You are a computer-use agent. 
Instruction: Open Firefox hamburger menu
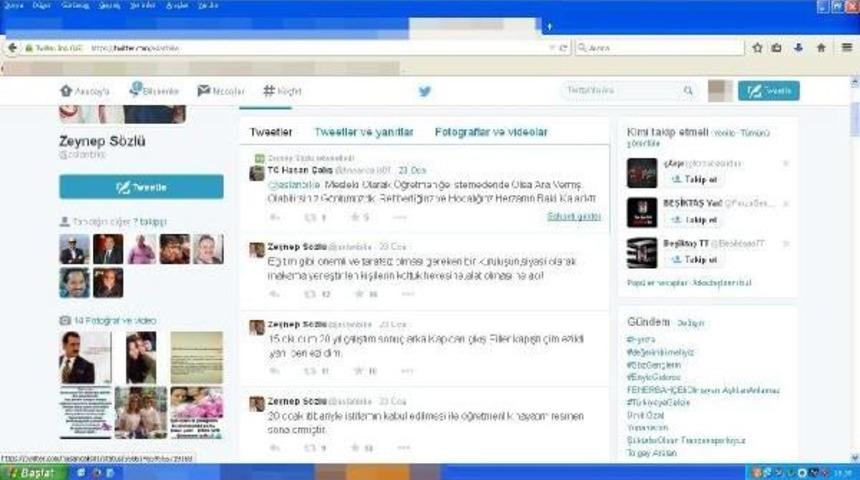click(846, 47)
